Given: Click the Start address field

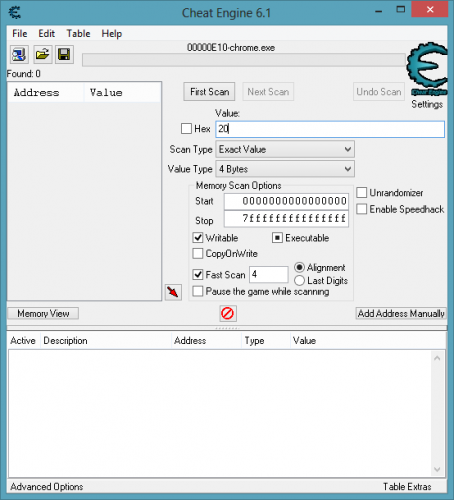Looking at the screenshot, I should [x=286, y=201].
